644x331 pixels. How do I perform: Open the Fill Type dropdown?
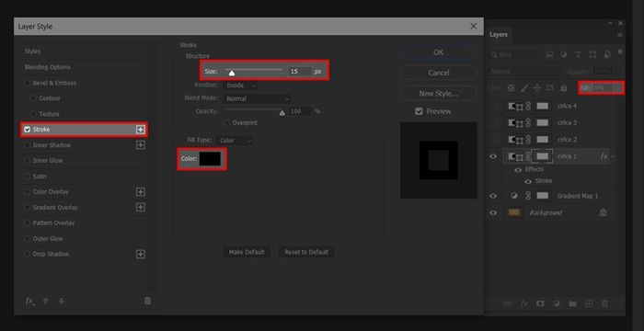pyautogui.click(x=235, y=141)
